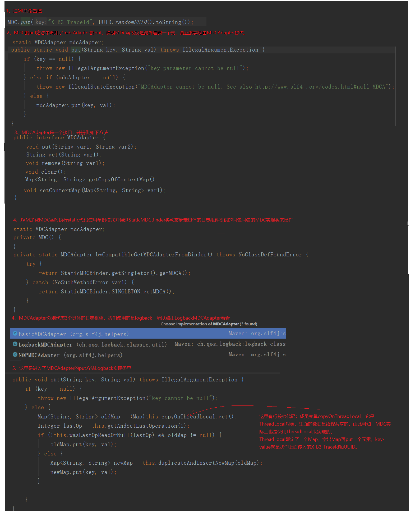This screenshot has width=420, height=512.
Task: Click 'StaticMDCBinder.getSingleton().getMDCA();' return line
Action: 114,273
